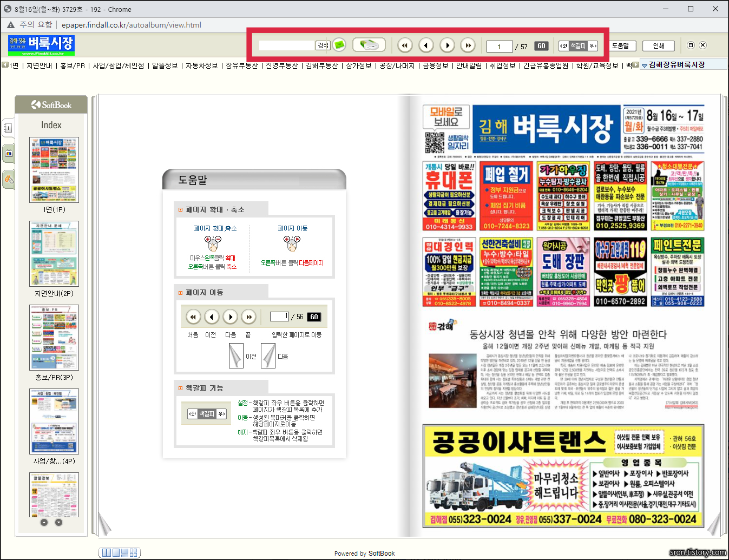
Task: Click the 검색 search button
Action: (x=323, y=45)
